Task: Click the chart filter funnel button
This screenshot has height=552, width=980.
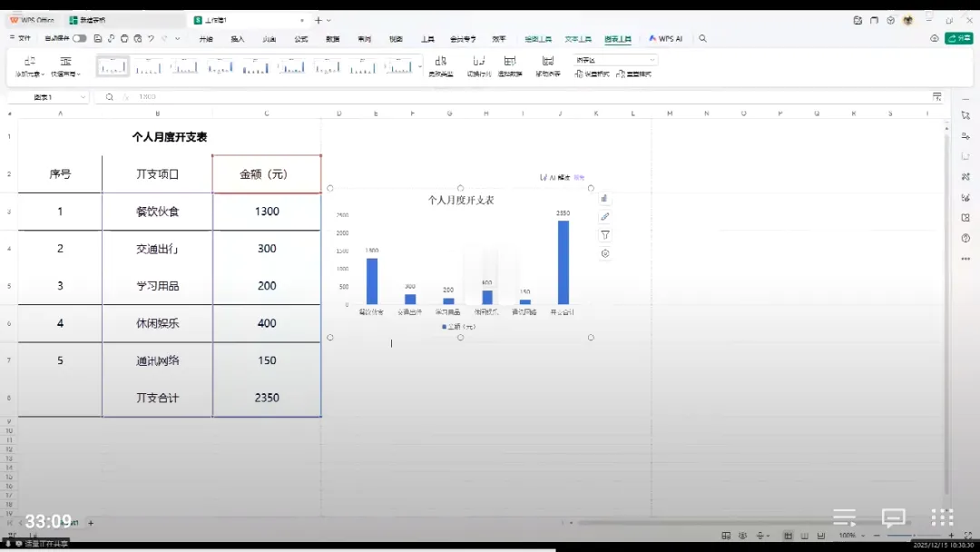Action: pyautogui.click(x=604, y=235)
